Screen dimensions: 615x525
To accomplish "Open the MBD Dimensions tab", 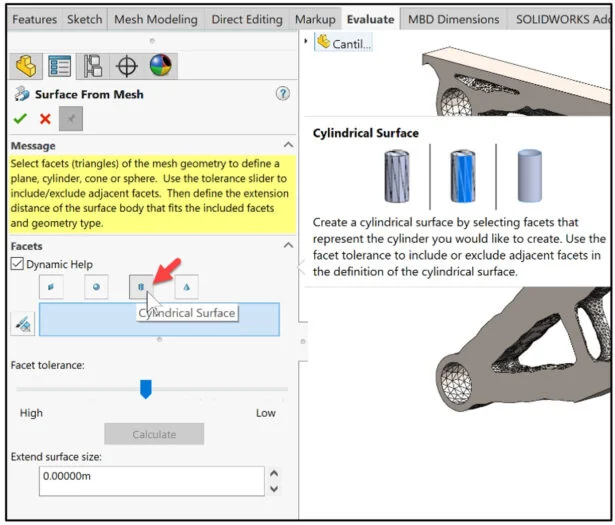I will pyautogui.click(x=453, y=19).
